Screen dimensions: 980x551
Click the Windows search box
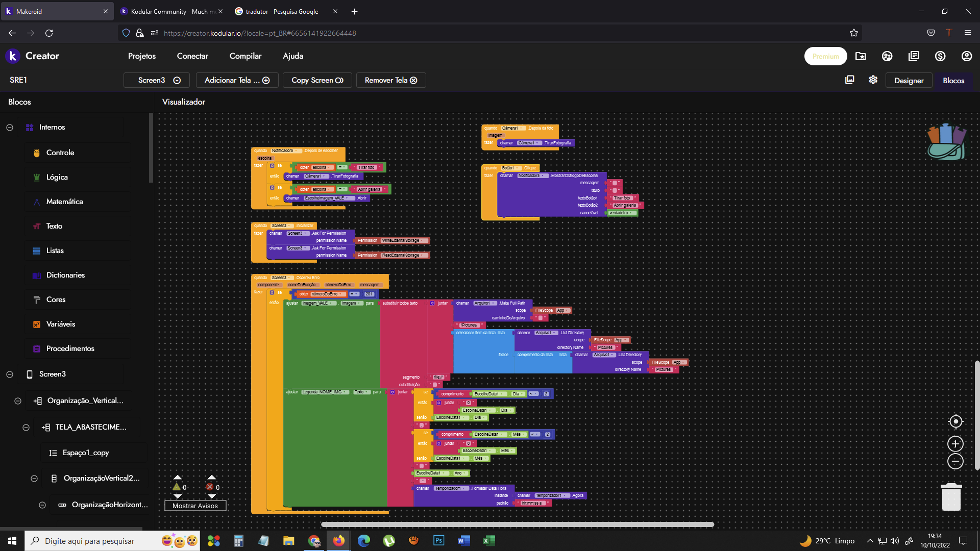(x=112, y=541)
